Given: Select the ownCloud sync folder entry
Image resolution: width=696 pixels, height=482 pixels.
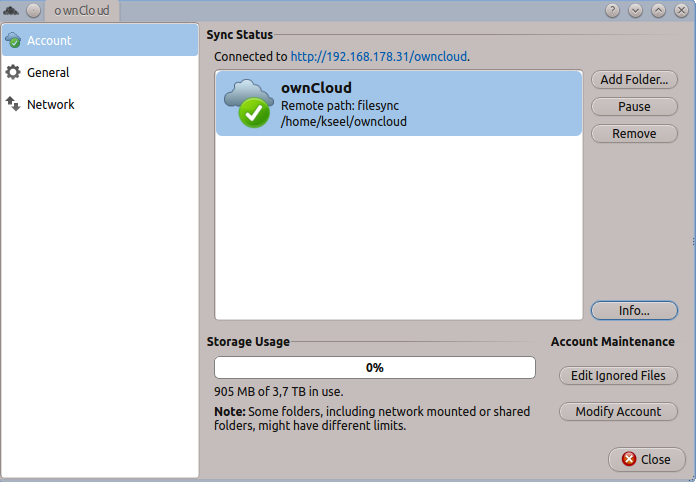Looking at the screenshot, I should tap(399, 103).
